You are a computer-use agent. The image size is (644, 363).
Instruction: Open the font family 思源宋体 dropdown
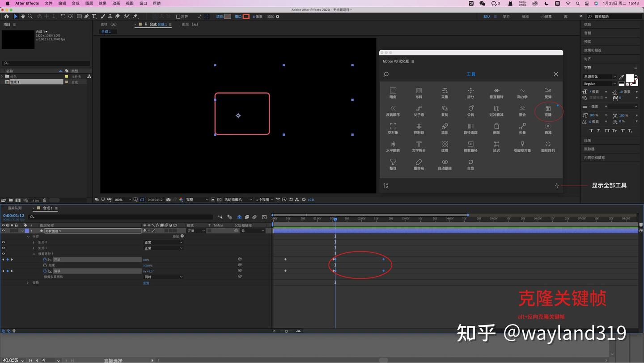coord(600,77)
